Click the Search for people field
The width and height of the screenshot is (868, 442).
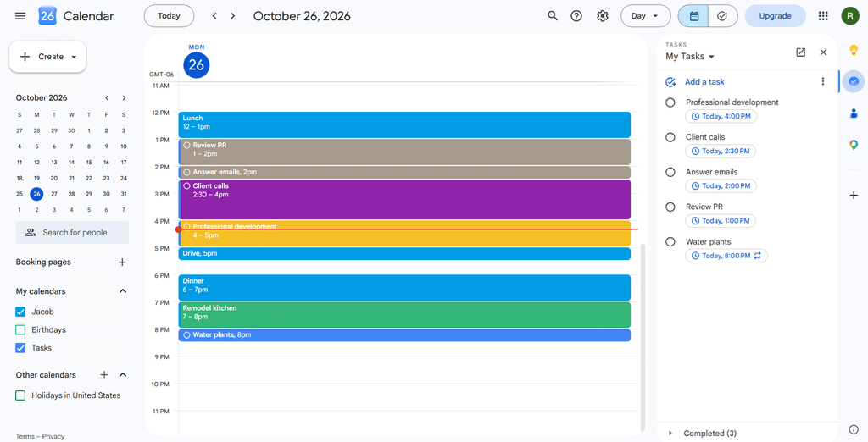click(x=72, y=233)
